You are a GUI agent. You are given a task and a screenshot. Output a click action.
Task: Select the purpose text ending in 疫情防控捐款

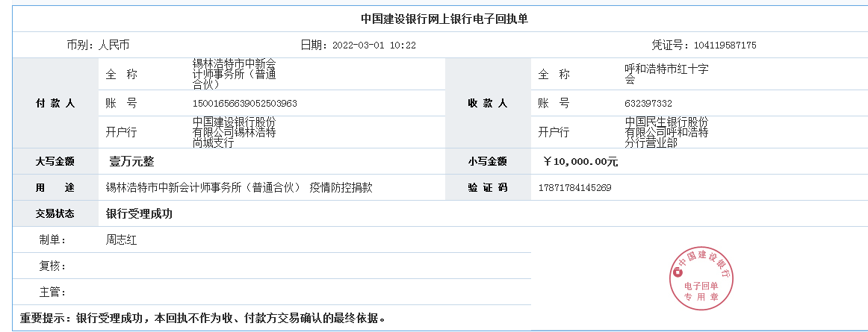click(238, 187)
